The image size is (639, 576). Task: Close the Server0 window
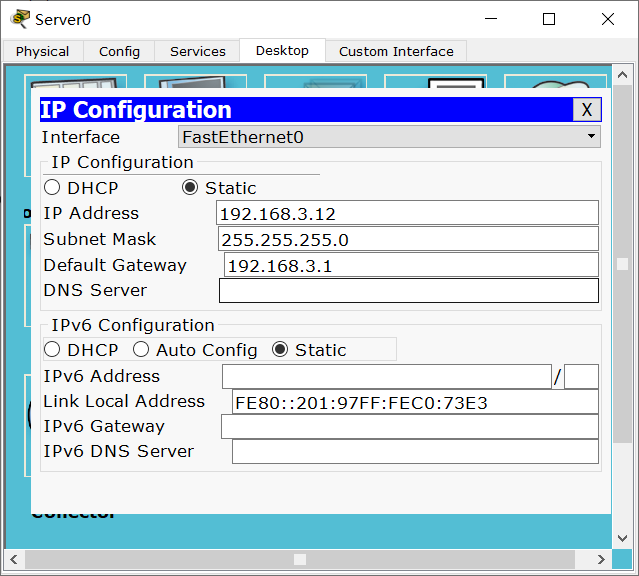[608, 19]
